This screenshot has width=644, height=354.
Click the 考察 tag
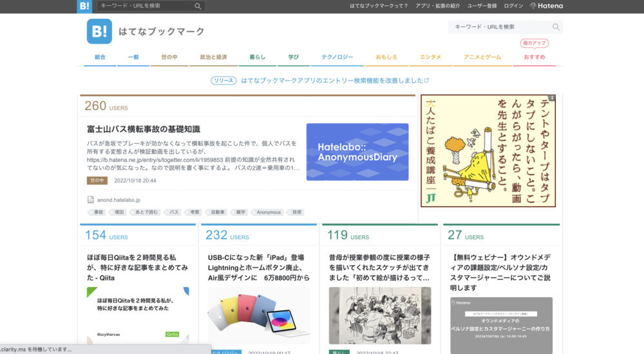pos(194,212)
